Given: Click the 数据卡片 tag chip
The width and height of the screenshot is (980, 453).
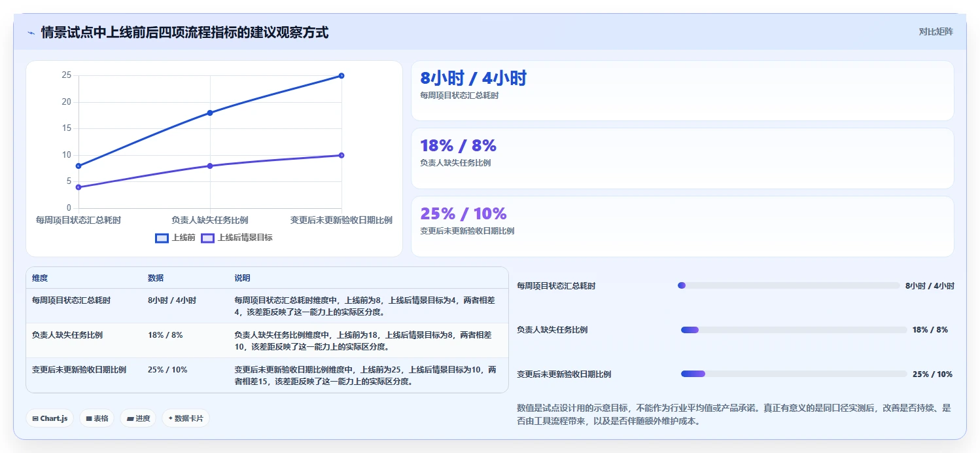Looking at the screenshot, I should point(186,418).
